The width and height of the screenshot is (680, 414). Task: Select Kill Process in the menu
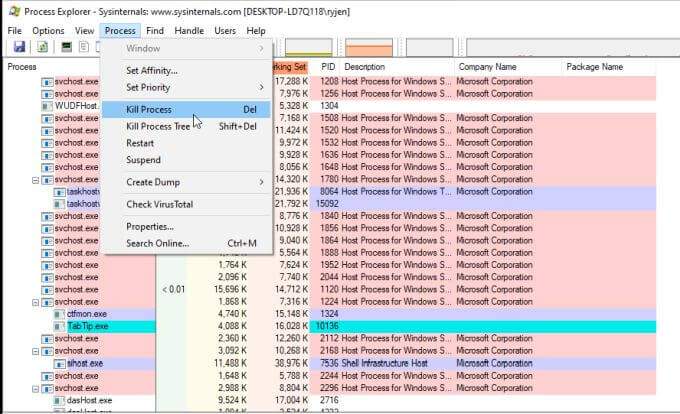[x=186, y=110]
